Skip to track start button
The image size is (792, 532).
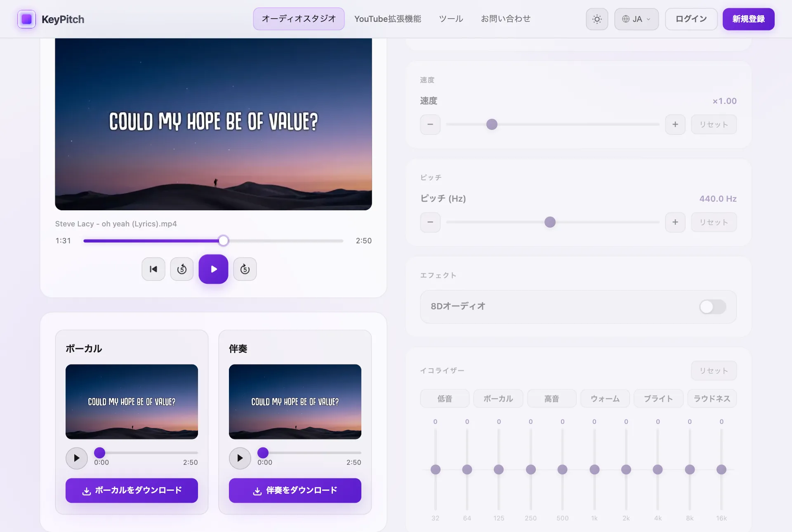[x=153, y=269]
